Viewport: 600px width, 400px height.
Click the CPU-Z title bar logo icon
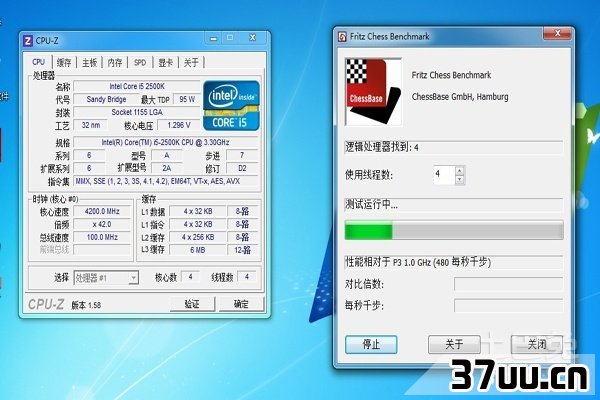point(28,41)
